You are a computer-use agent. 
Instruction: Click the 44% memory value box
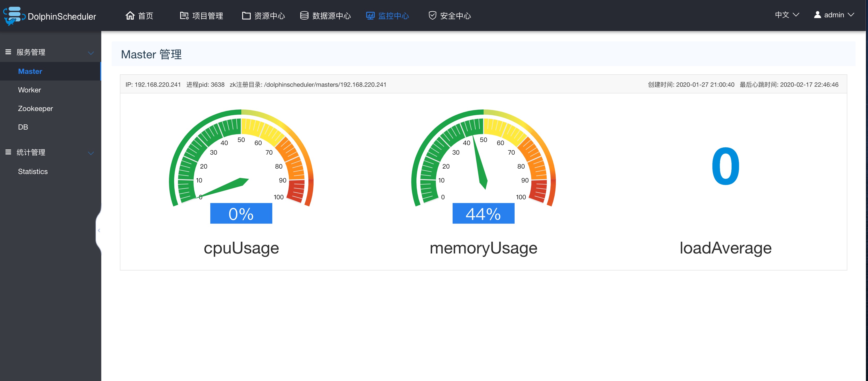[x=484, y=213]
